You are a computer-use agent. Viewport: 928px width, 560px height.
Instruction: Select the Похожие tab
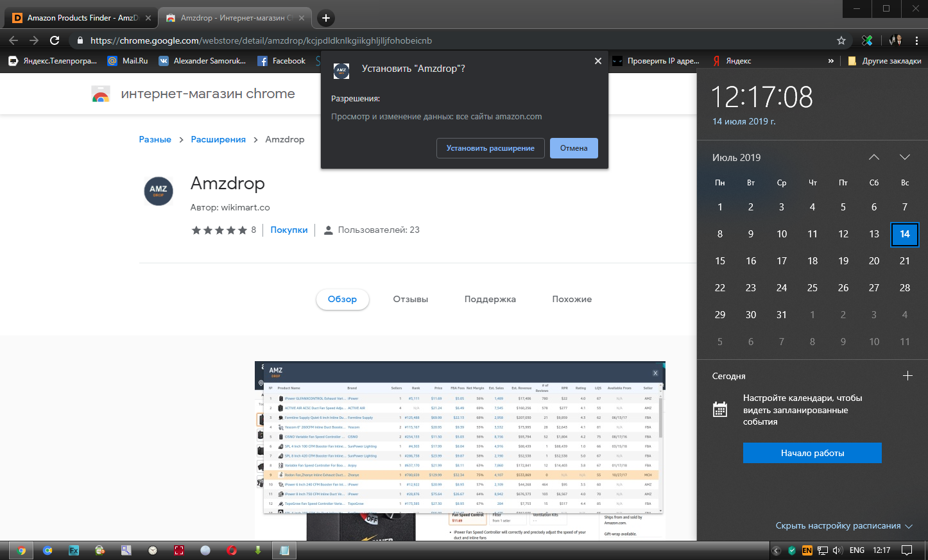pyautogui.click(x=572, y=299)
